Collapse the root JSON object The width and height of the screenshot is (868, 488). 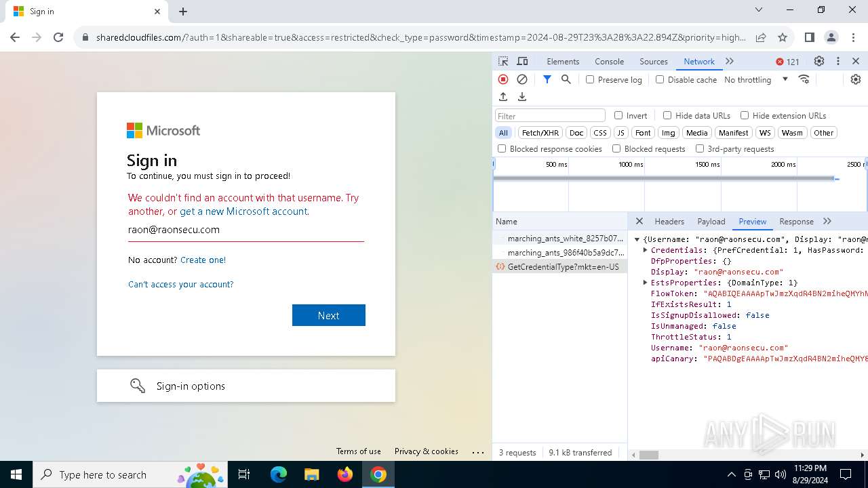[x=637, y=239]
